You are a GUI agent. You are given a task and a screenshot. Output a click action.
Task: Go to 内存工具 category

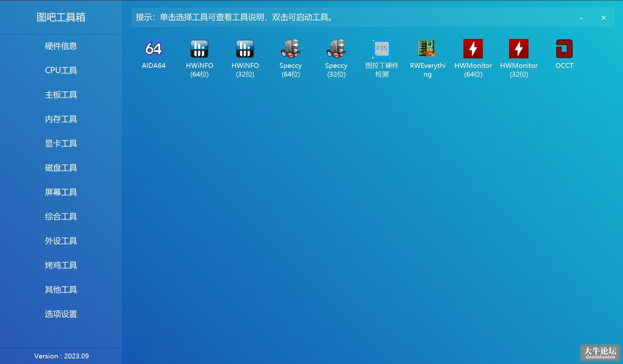61,119
